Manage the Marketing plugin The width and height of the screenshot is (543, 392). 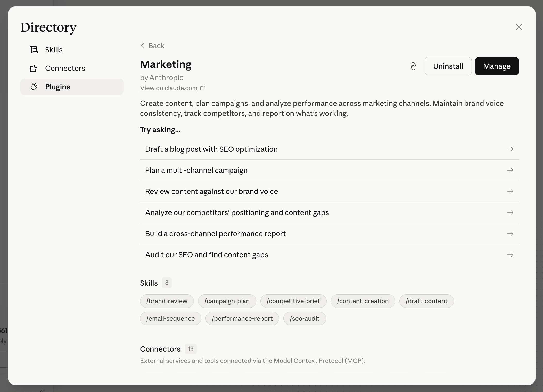(x=497, y=66)
